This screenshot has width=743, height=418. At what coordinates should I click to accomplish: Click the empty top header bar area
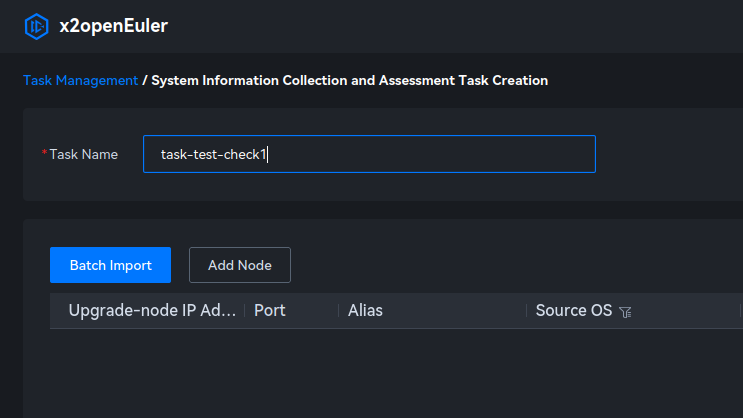pyautogui.click(x=450, y=26)
